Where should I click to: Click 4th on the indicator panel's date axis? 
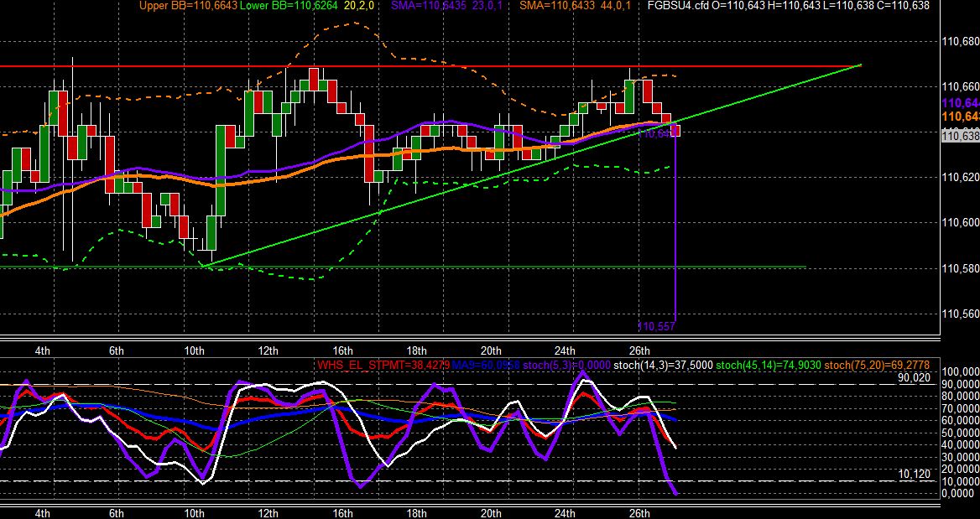[x=43, y=513]
